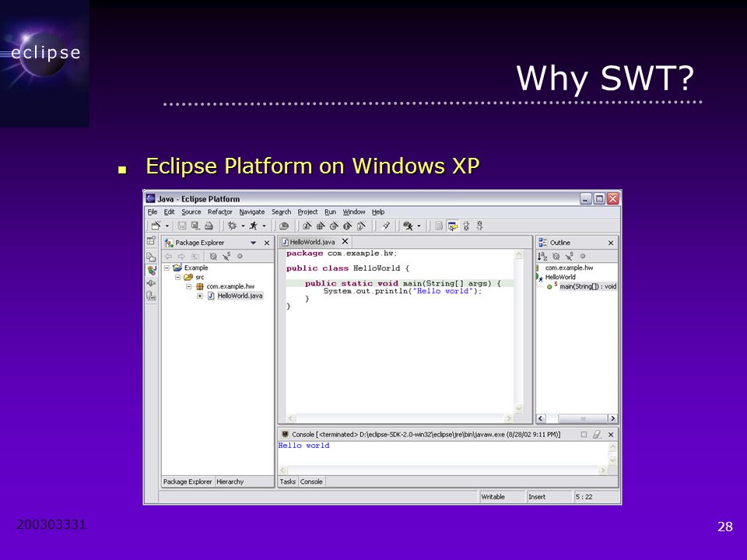Close the Outline view
747x560 pixels.
point(611,243)
